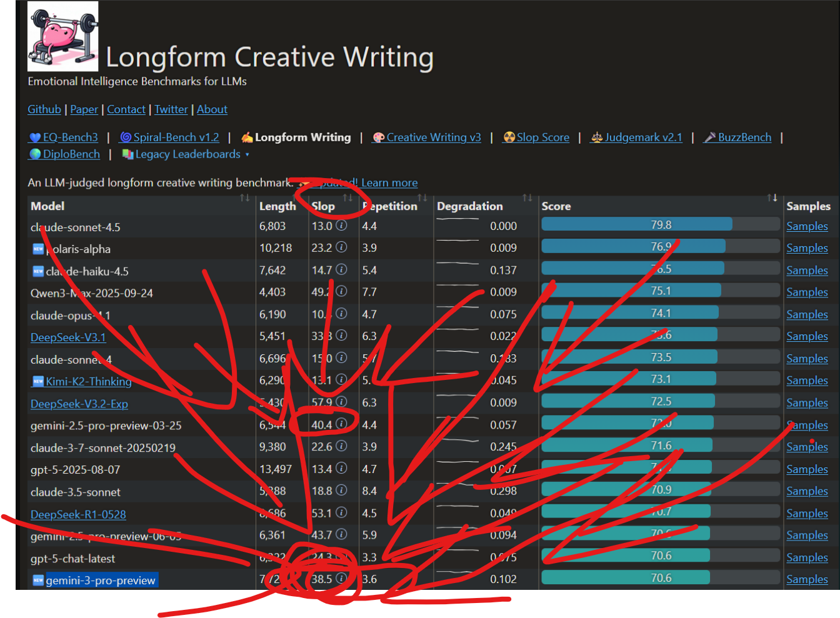
Task: Click the globe icon beside DiploBench
Action: click(x=35, y=154)
